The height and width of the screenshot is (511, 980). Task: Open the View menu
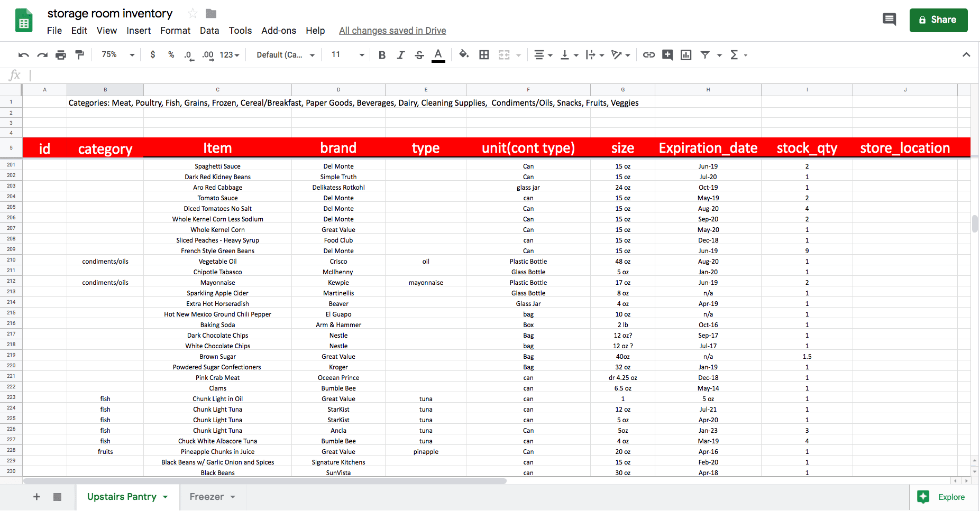tap(107, 31)
